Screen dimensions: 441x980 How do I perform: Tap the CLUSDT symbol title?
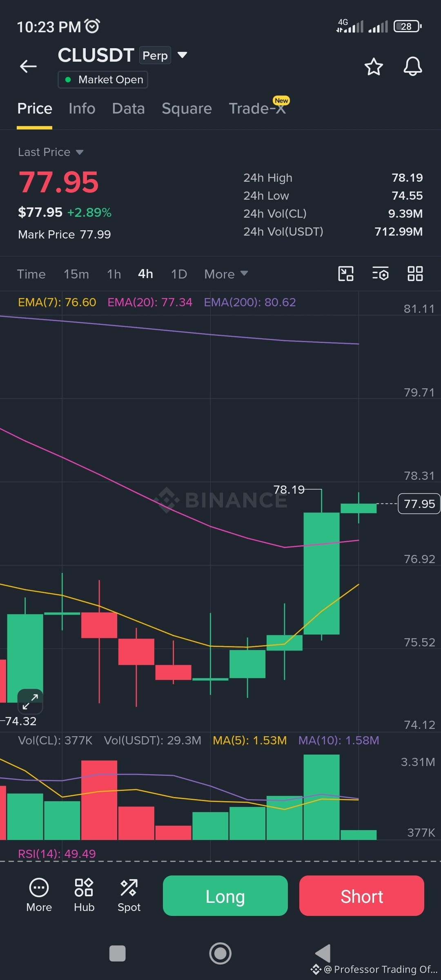coord(96,55)
